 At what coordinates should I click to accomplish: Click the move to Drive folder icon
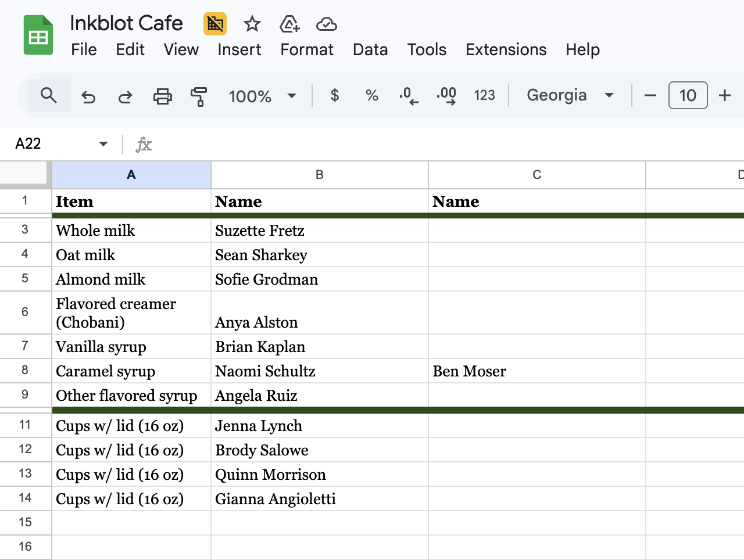pyautogui.click(x=289, y=24)
